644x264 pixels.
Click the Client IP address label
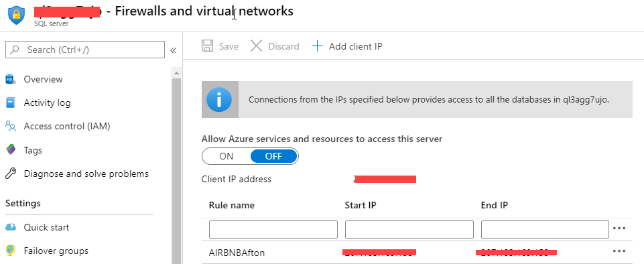point(237,179)
